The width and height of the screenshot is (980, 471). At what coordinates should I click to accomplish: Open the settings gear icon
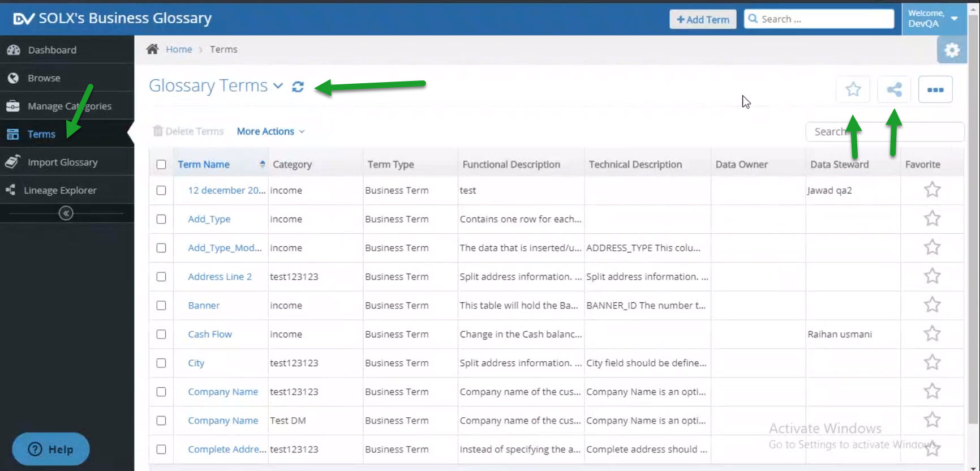[x=952, y=50]
